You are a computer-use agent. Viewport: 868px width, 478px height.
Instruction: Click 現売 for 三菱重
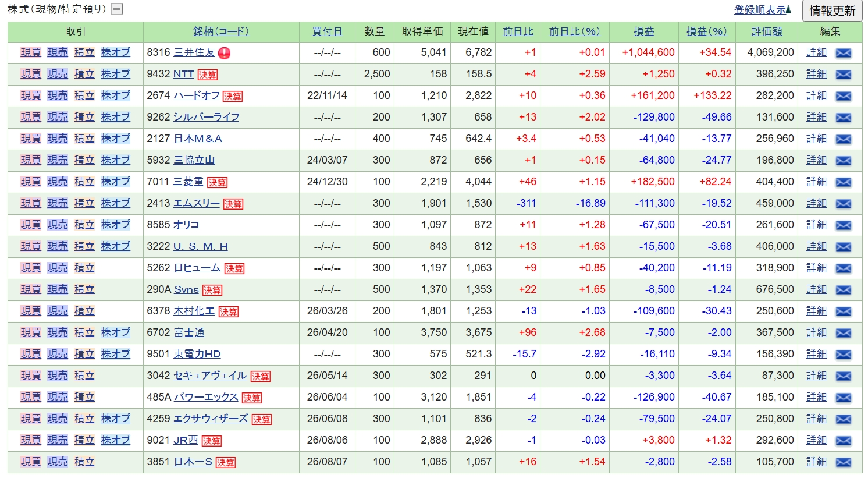(58, 182)
